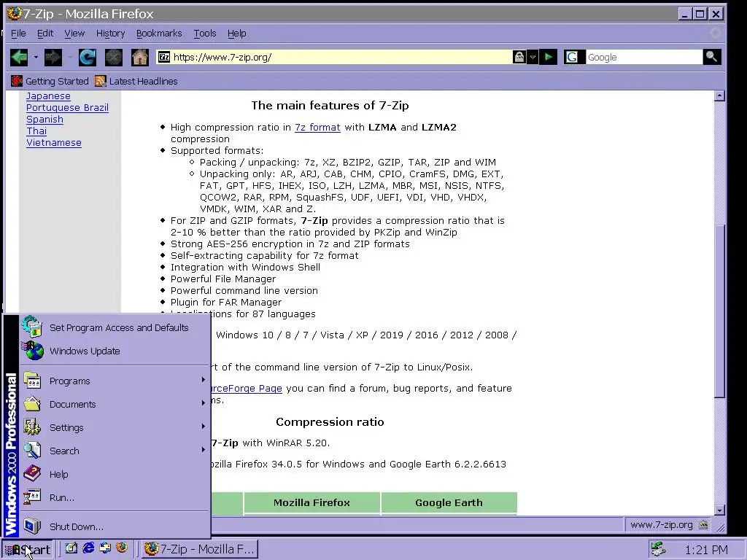
Task: Open the Help menu in Firefox menubar
Action: pyautogui.click(x=237, y=34)
